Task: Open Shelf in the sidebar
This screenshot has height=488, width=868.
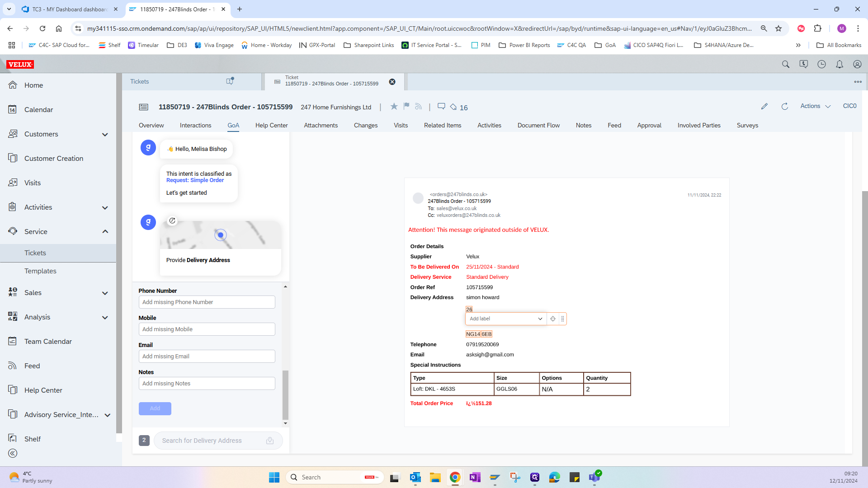Action: (32, 439)
